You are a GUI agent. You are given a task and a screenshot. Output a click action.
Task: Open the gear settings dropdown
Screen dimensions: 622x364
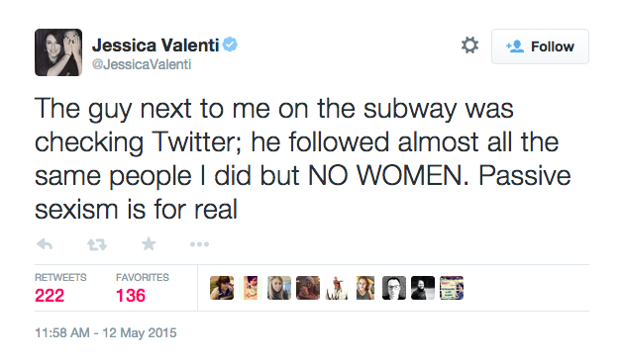pyautogui.click(x=470, y=45)
